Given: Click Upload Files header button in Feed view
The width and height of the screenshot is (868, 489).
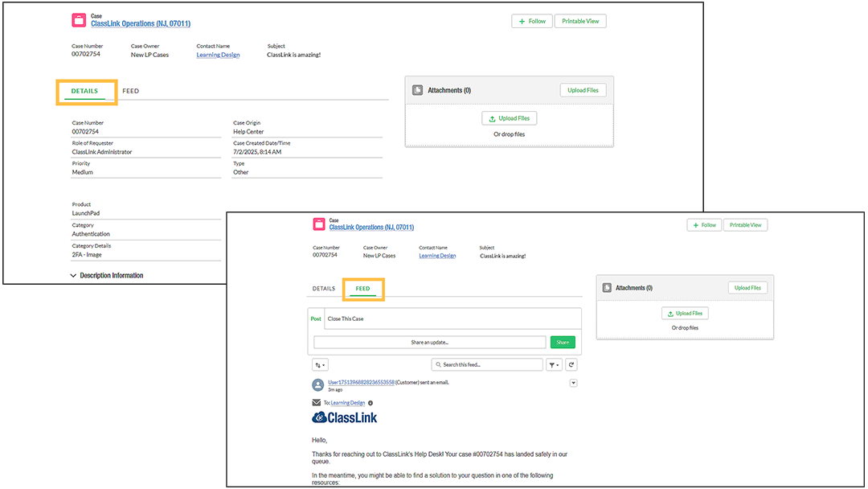Looking at the screenshot, I should pos(747,288).
